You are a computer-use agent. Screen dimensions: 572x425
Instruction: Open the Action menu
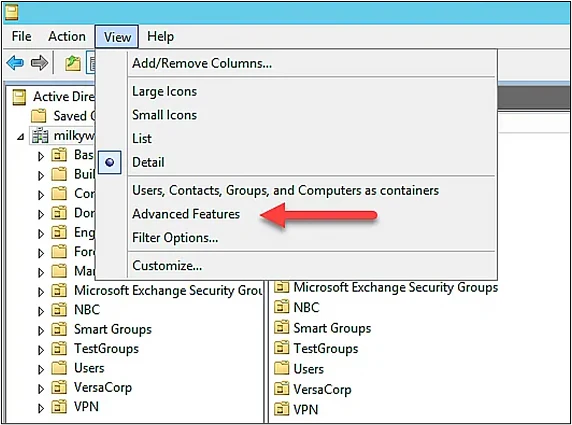point(67,36)
